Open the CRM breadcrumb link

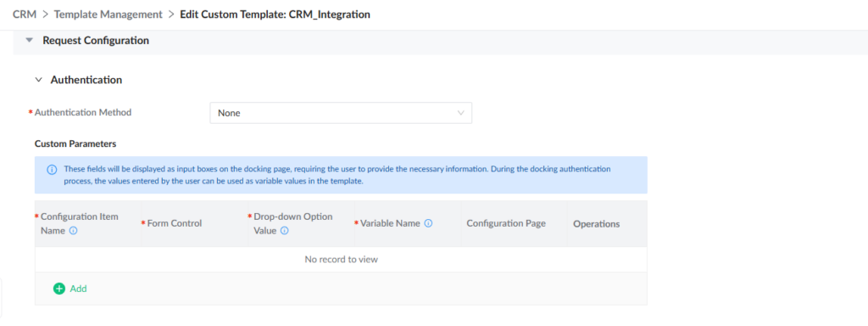point(25,14)
